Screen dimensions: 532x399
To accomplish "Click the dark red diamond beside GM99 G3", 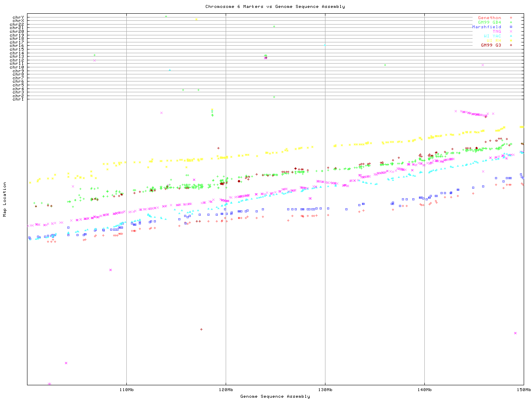I will (511, 45).
